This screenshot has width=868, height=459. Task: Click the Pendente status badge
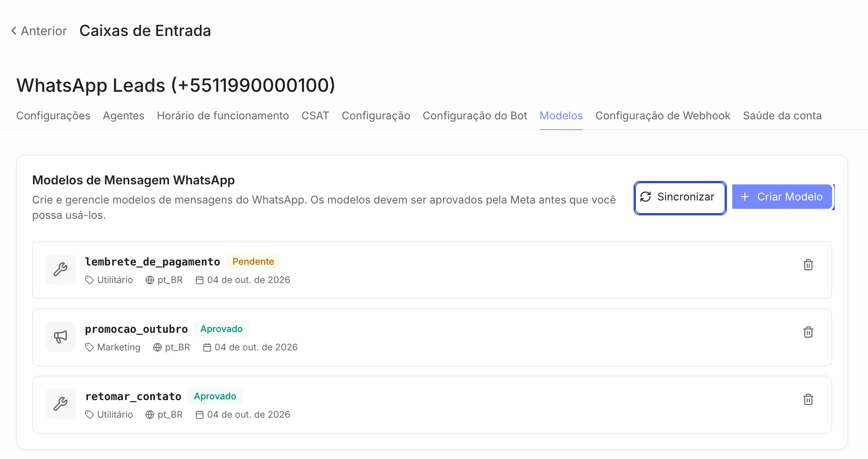point(253,262)
